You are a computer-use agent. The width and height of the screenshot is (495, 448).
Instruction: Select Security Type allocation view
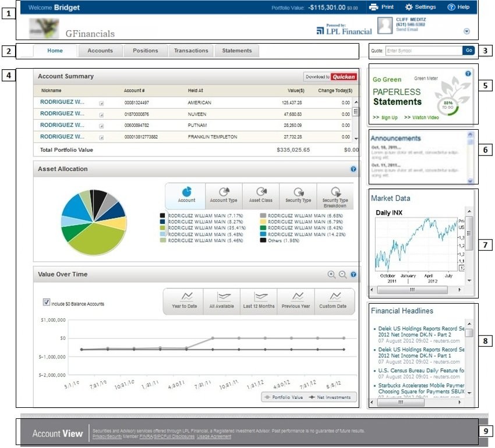[298, 195]
